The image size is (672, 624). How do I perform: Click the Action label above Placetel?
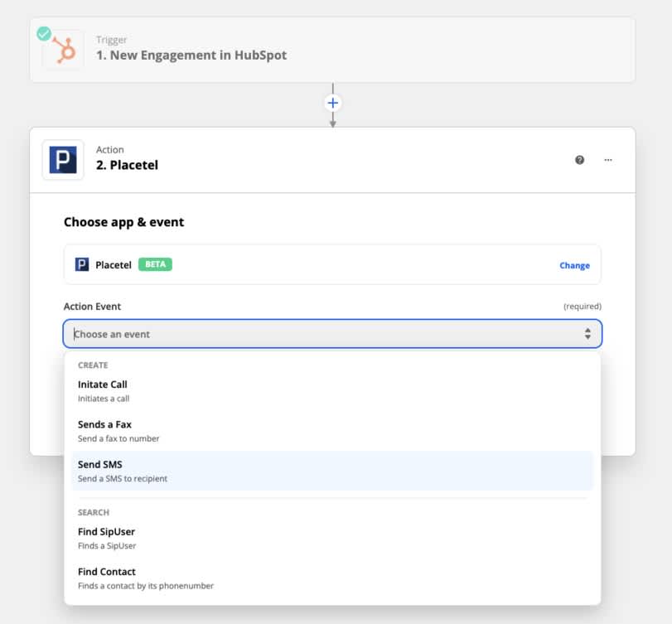(x=110, y=149)
